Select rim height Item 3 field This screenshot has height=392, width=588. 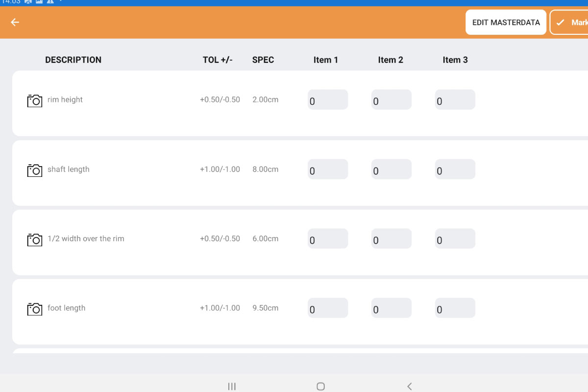455,99
